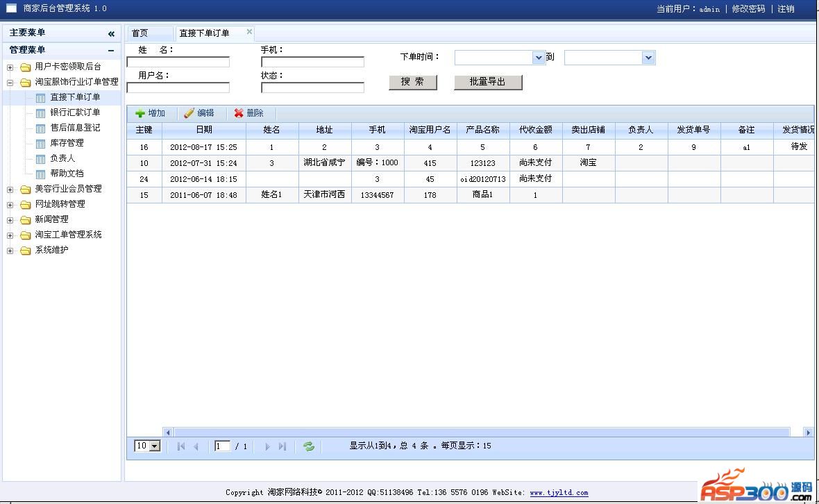This screenshot has width=819, height=504.
Task: Click cell oid20120713 in the table
Action: coord(482,179)
